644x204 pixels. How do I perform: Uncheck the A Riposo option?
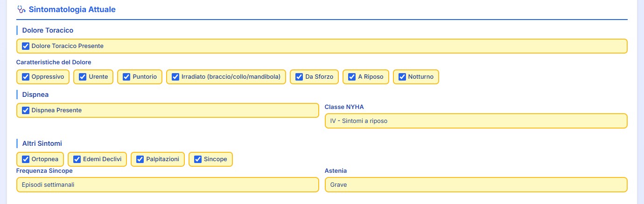(352, 77)
